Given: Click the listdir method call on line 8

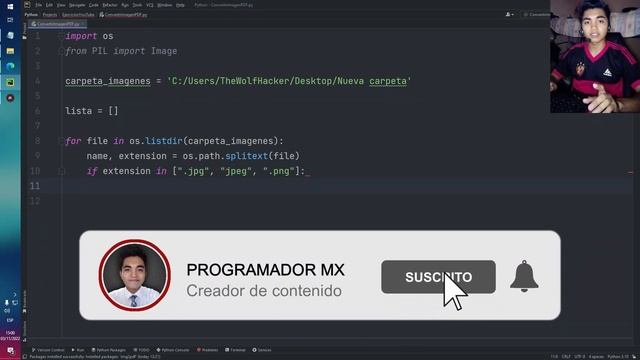Looking at the screenshot, I should pos(164,141).
